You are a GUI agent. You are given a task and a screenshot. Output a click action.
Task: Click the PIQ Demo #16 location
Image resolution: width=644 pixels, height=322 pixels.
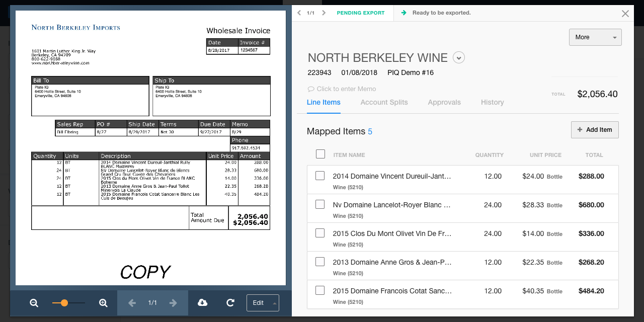(411, 72)
